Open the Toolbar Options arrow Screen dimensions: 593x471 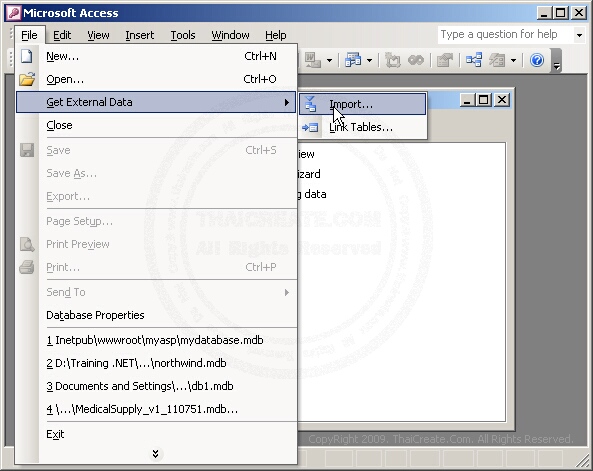click(x=556, y=61)
